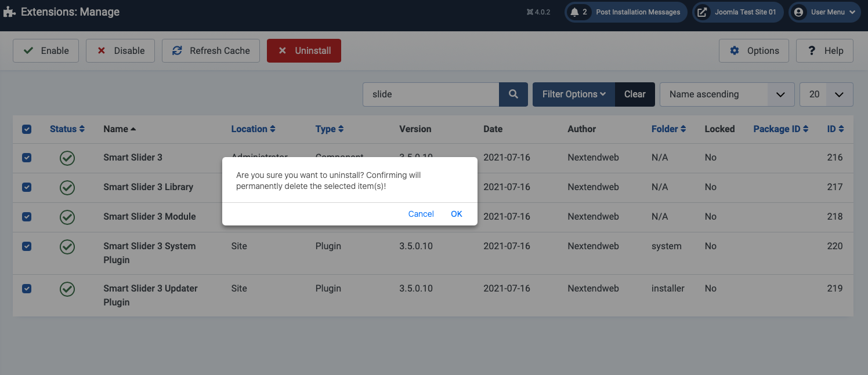
Task: Toggle status icon for Smart Slider 3 Library
Action: click(67, 187)
